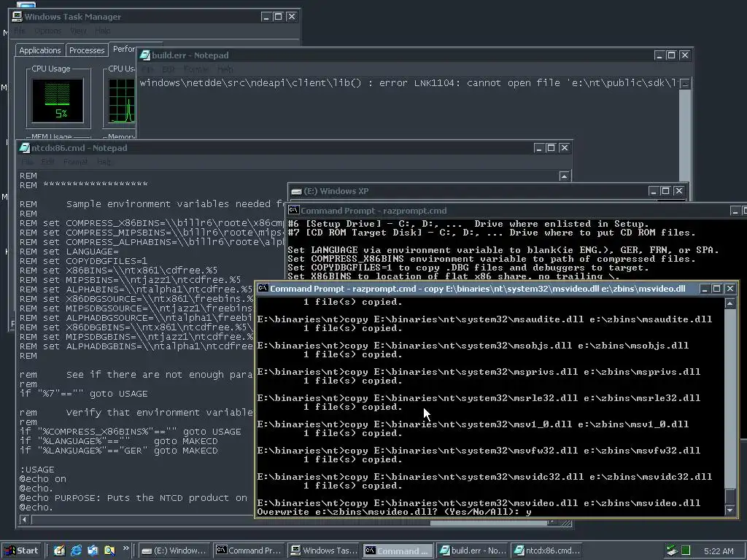
Task: Click the build.err Notepad title bar icon
Action: 145,55
